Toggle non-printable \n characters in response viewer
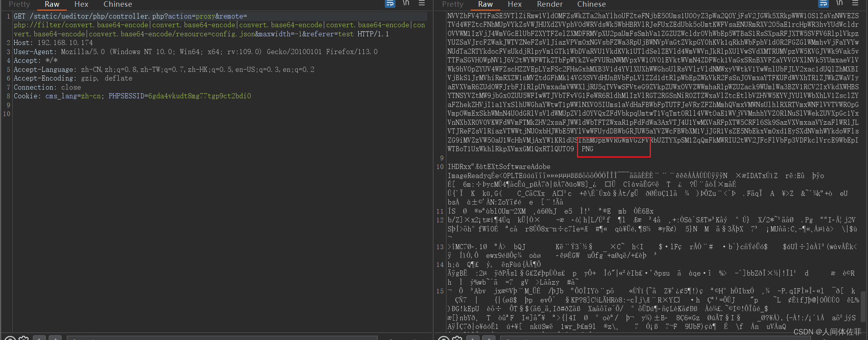This screenshot has height=340, width=868. point(840,3)
